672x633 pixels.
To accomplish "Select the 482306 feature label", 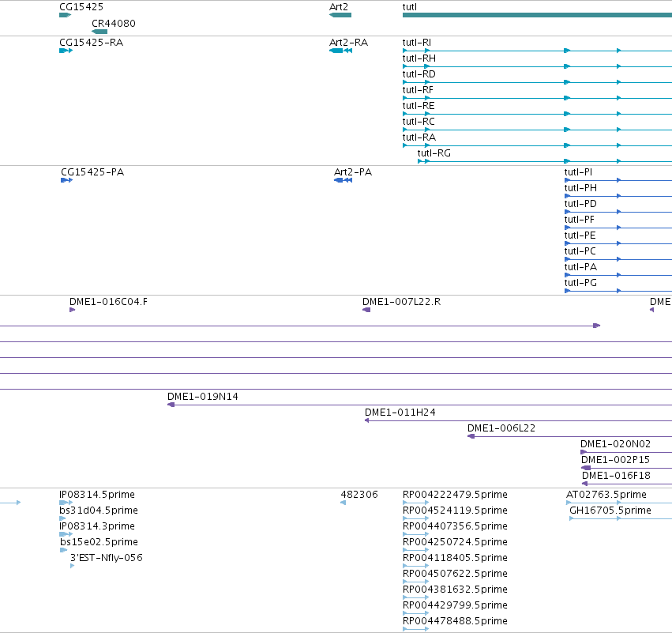I will (359, 495).
